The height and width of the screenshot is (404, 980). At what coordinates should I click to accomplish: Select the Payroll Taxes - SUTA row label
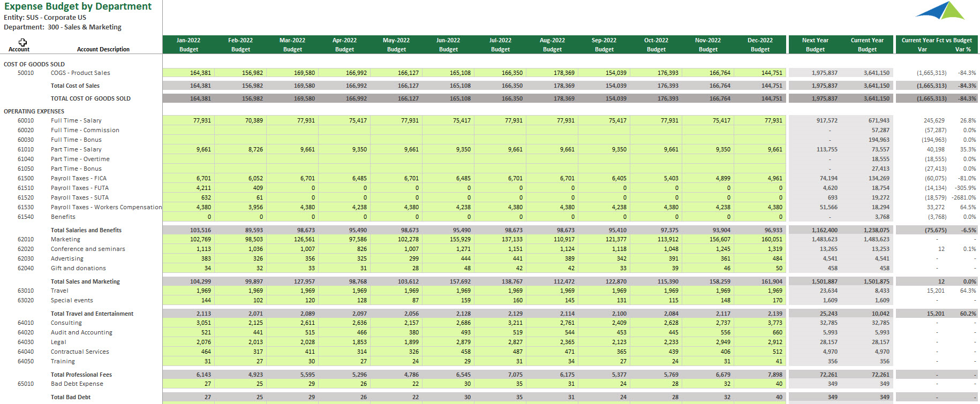click(x=80, y=197)
